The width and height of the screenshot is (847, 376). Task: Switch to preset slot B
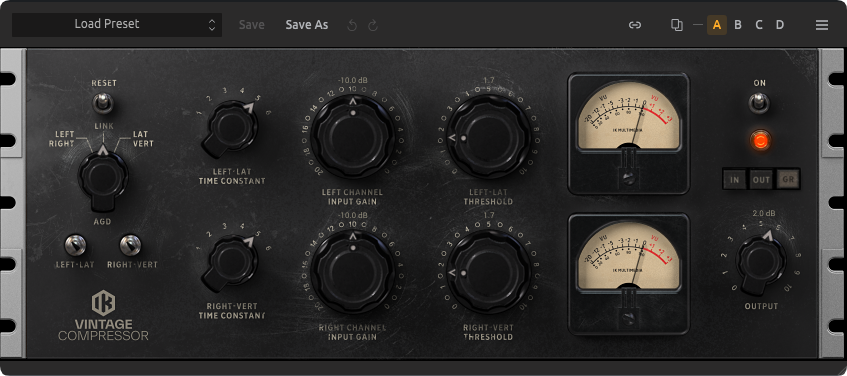[x=738, y=25]
